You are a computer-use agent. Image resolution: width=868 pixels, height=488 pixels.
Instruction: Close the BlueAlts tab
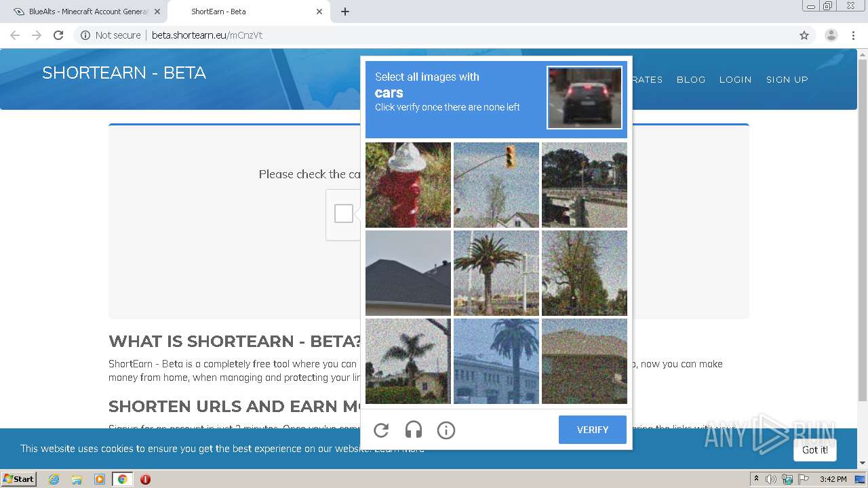[x=157, y=12]
